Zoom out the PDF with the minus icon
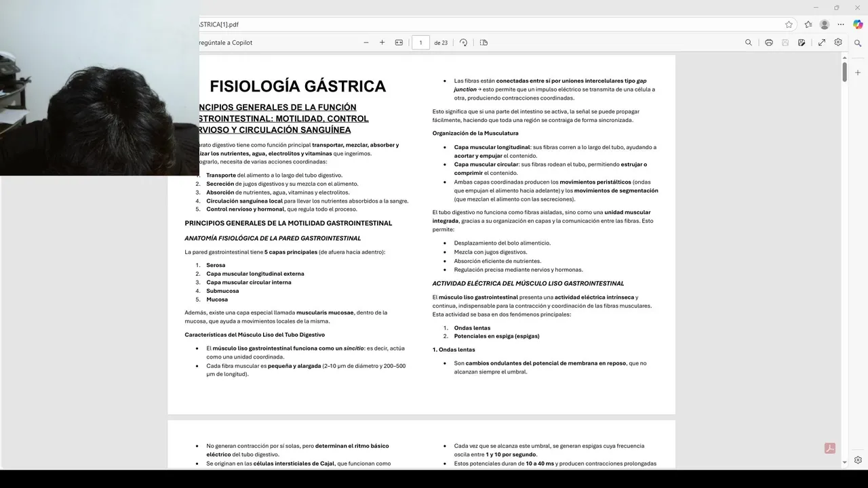 click(366, 42)
